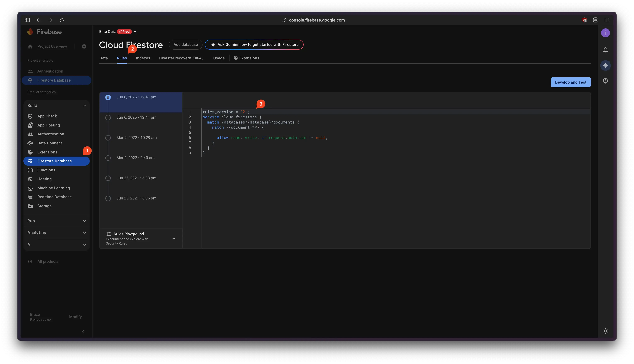Click Rules Playground sliders icon

108,234
